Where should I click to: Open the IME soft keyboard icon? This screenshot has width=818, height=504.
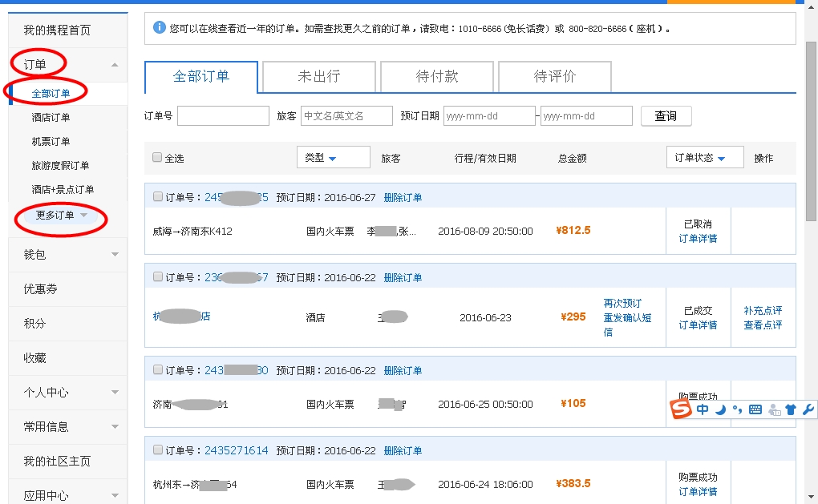tap(755, 409)
